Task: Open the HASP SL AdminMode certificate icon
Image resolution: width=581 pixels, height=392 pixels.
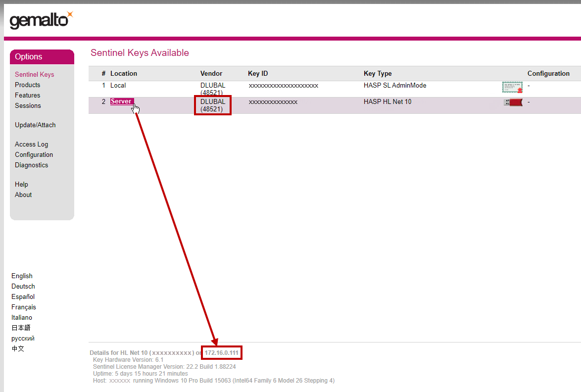Action: pyautogui.click(x=512, y=87)
